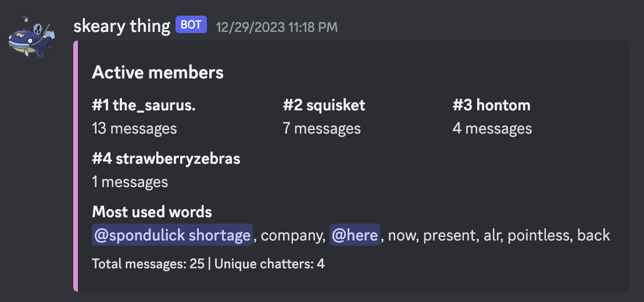The height and width of the screenshot is (302, 644).
Task: Select the #2 squisket field name
Action: click(324, 106)
